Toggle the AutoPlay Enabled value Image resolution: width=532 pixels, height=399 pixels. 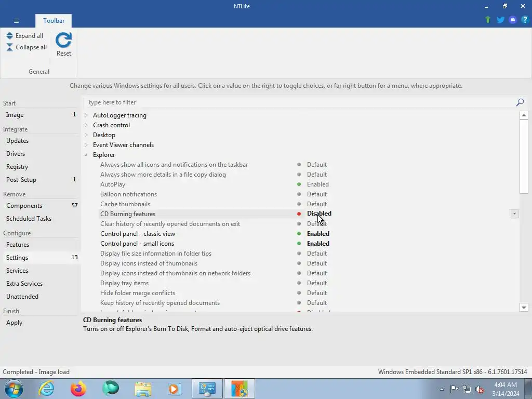point(317,184)
